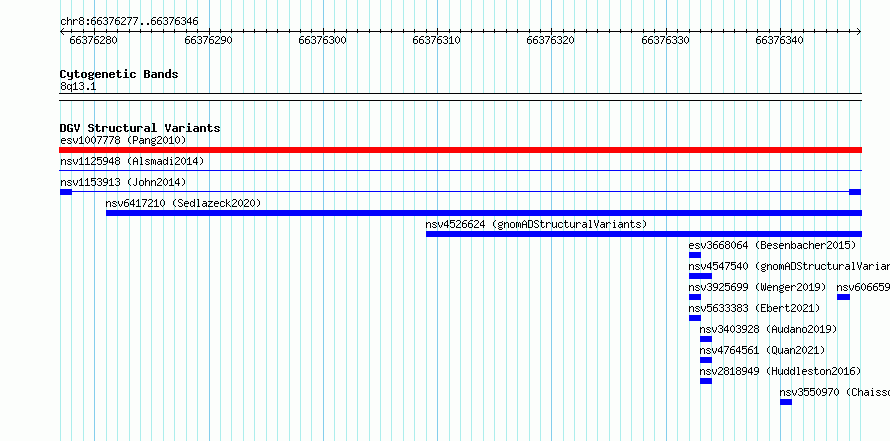Select blue block under nsv4547540

[700, 276]
